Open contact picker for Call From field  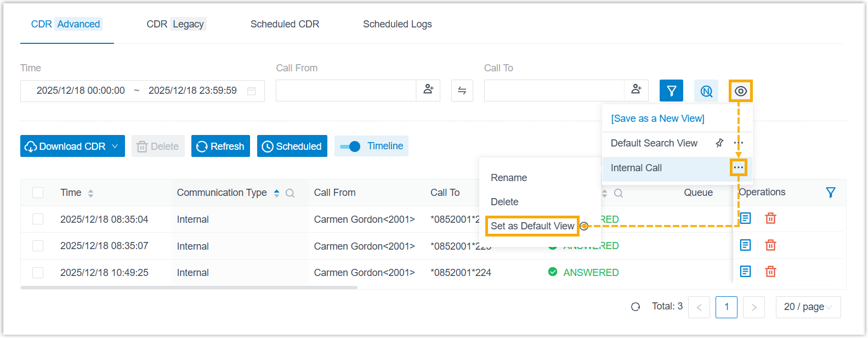(x=428, y=90)
